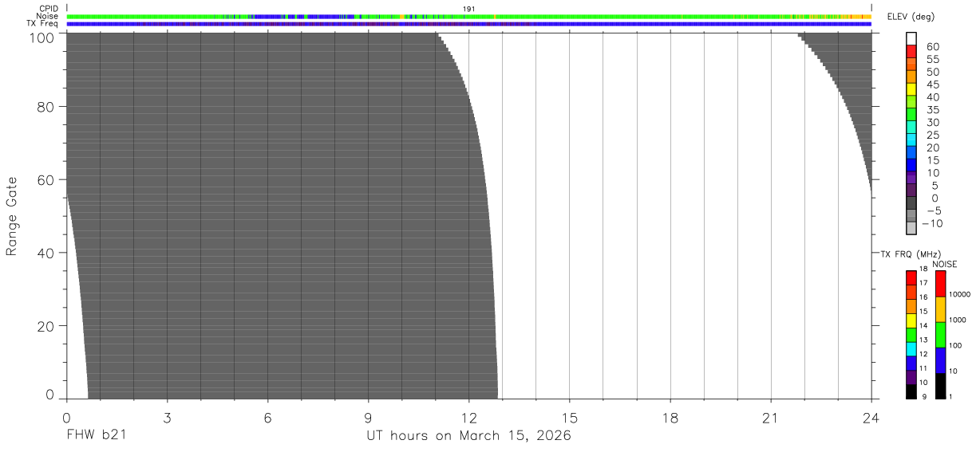Click the TX Freq color strip above the plot

469,24
